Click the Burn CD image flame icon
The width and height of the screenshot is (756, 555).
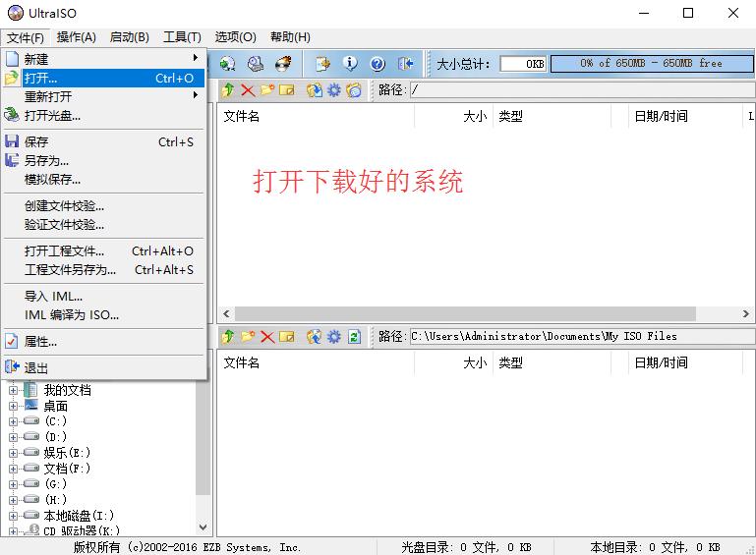point(283,64)
